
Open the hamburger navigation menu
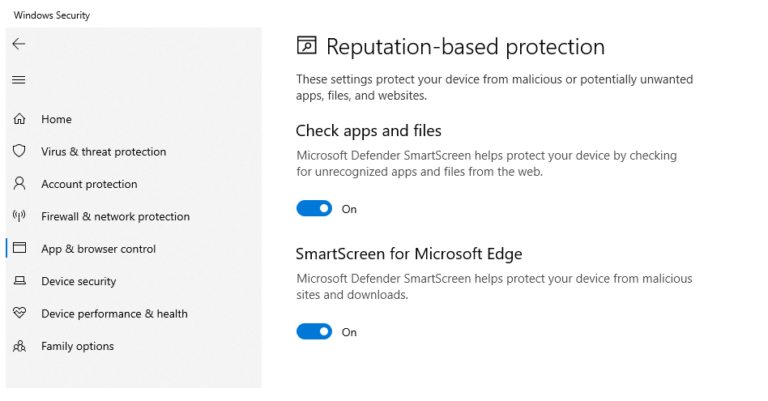19,80
